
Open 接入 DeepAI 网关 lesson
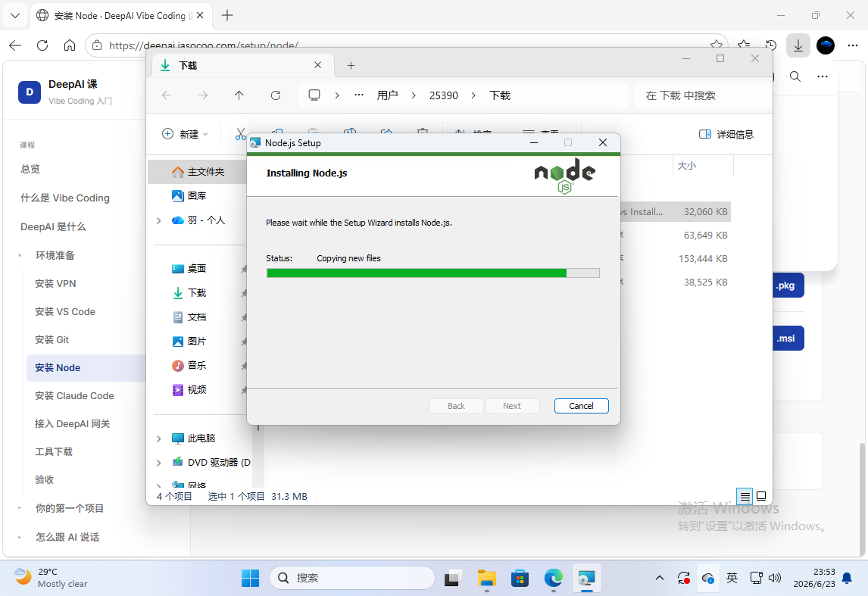[x=73, y=424]
